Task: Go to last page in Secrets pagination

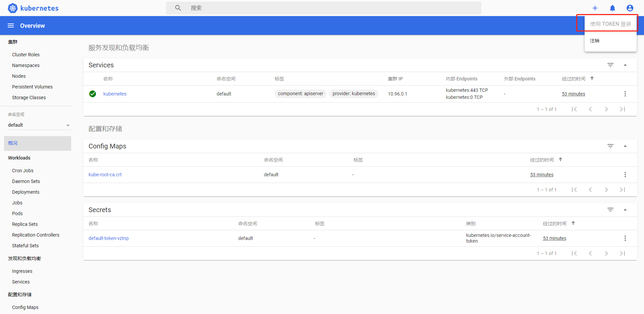Action: (623, 253)
